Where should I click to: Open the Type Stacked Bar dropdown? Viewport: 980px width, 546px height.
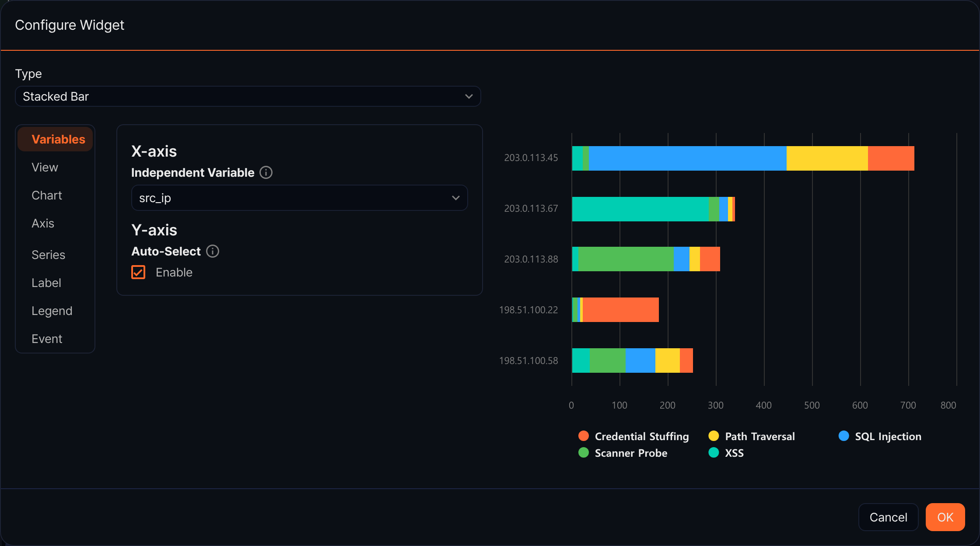pyautogui.click(x=248, y=96)
